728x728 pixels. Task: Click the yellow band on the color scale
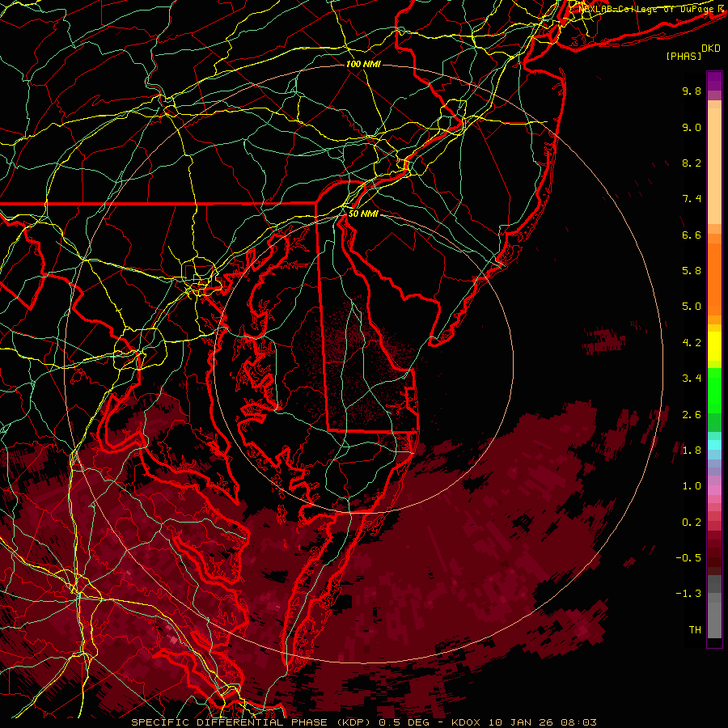(x=714, y=346)
